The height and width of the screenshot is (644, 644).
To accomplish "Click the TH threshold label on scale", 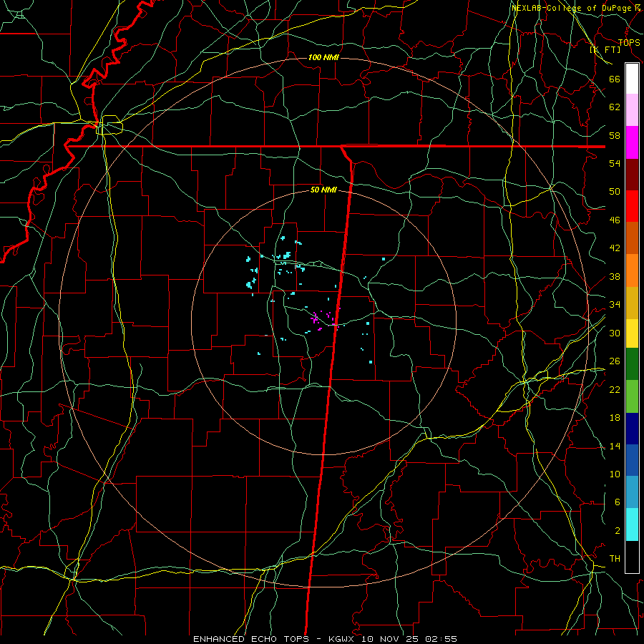I will point(615,559).
